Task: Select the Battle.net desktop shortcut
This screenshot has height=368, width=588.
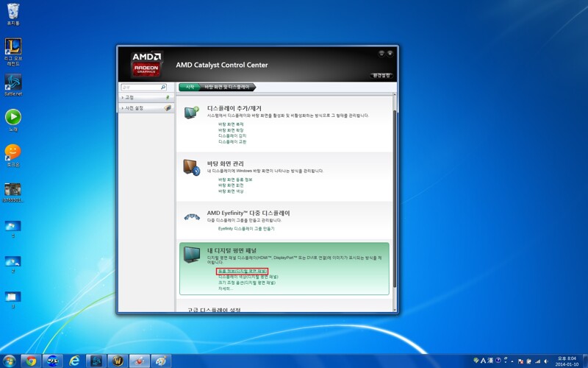Action: (13, 85)
